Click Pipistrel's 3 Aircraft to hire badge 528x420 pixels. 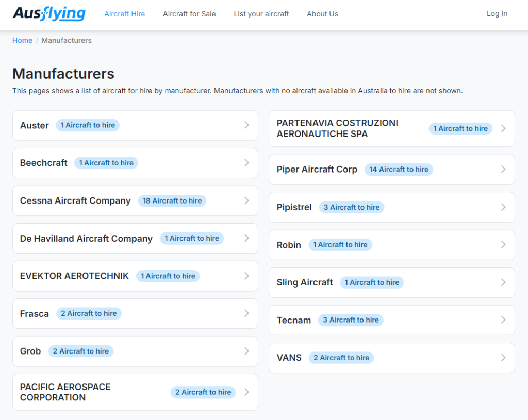(352, 207)
